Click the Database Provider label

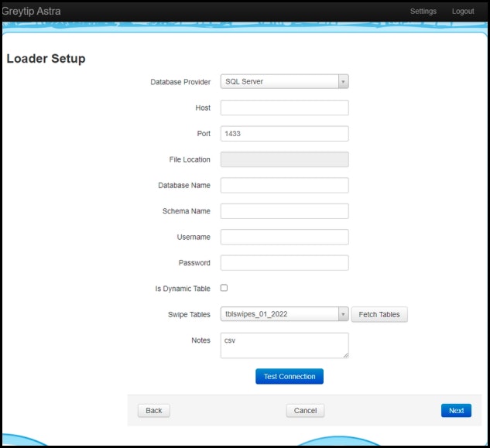point(180,82)
